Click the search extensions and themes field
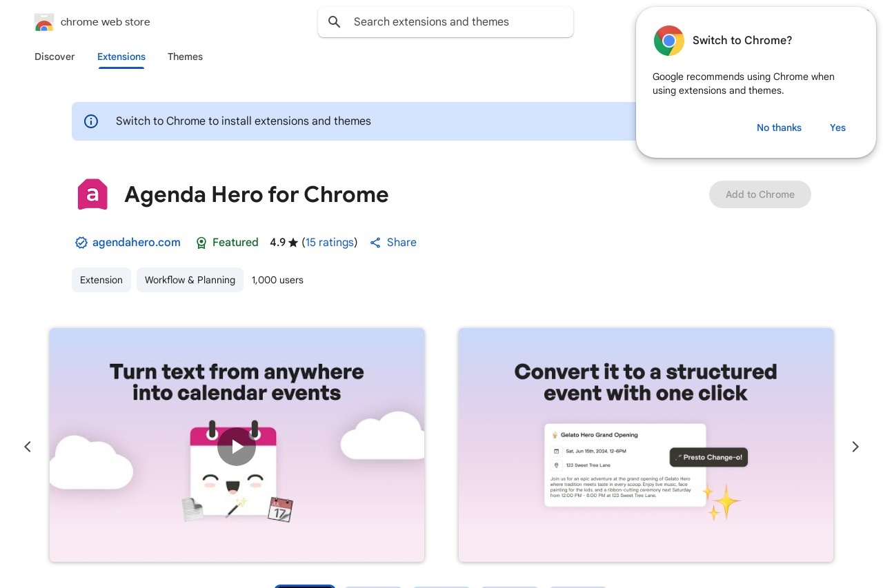 tap(446, 22)
